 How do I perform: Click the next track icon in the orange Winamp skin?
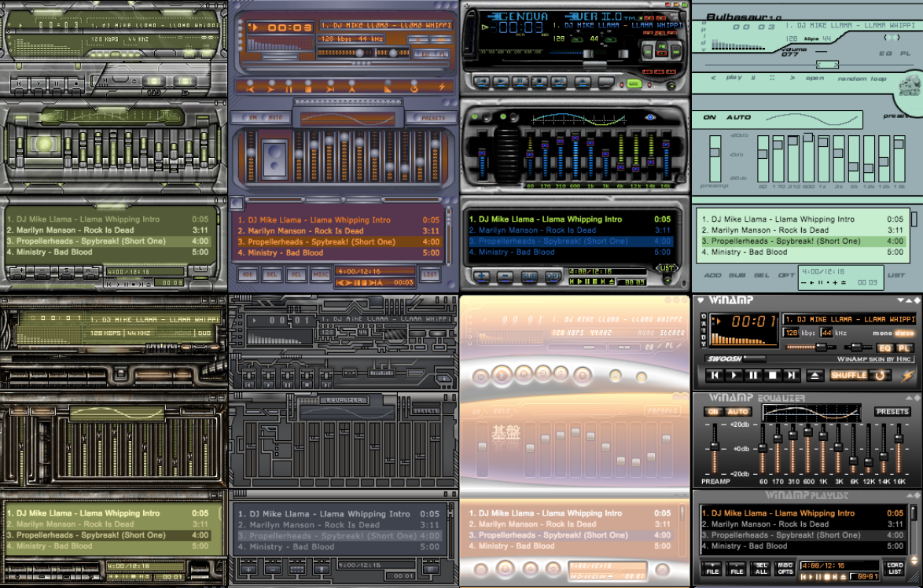(x=792, y=376)
